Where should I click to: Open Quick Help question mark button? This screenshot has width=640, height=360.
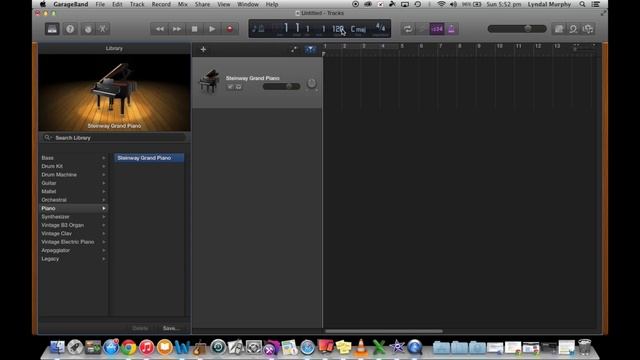tap(70, 29)
